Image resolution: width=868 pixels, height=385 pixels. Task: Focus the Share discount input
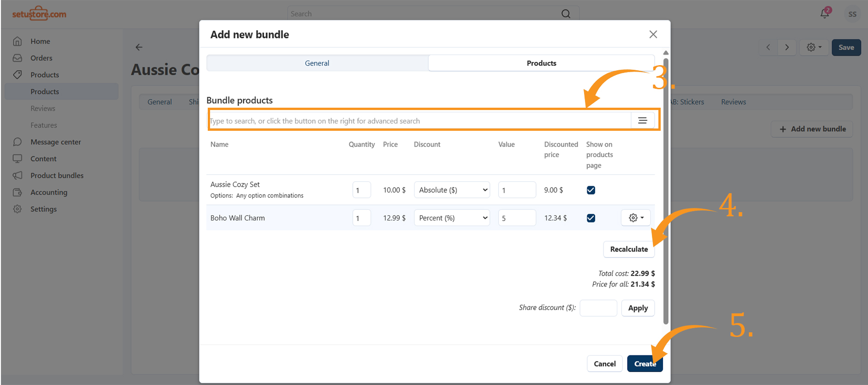click(598, 308)
